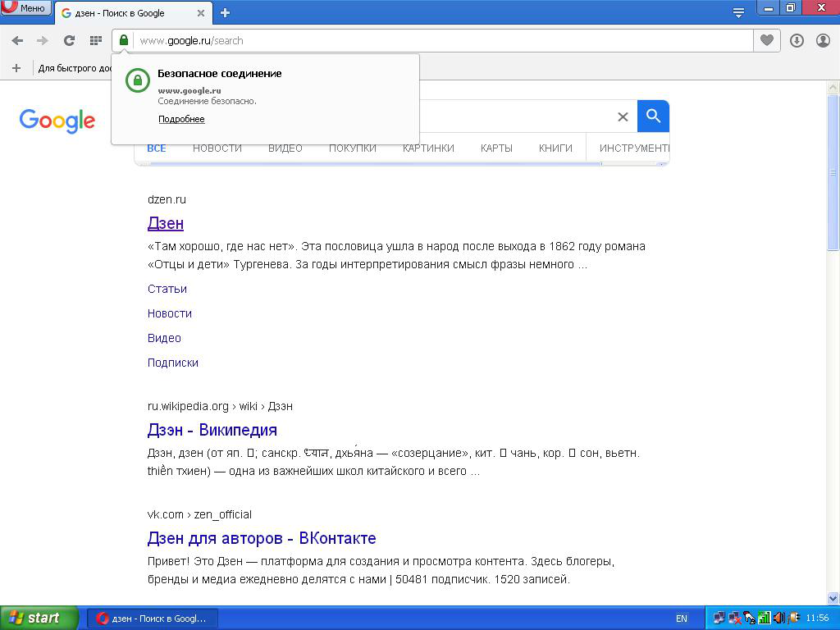This screenshot has width=840, height=630.
Task: Open the Windows start button
Action: click(x=39, y=619)
